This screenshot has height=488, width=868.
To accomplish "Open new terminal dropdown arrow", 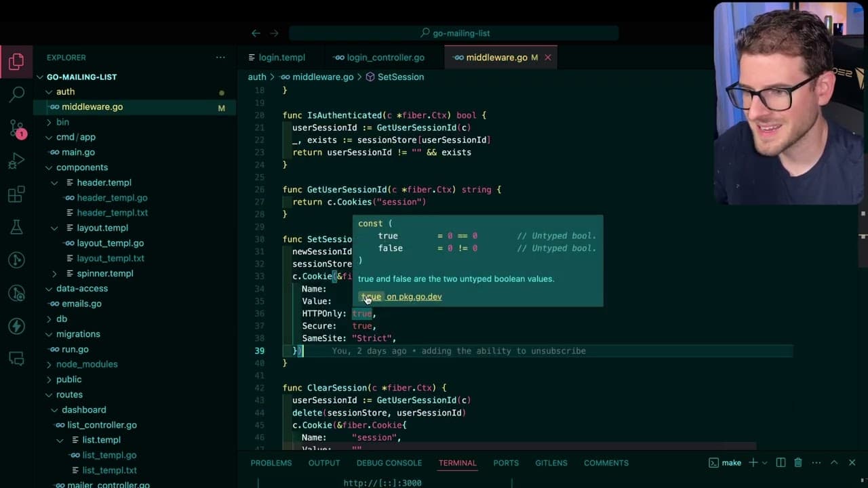I will point(764,463).
